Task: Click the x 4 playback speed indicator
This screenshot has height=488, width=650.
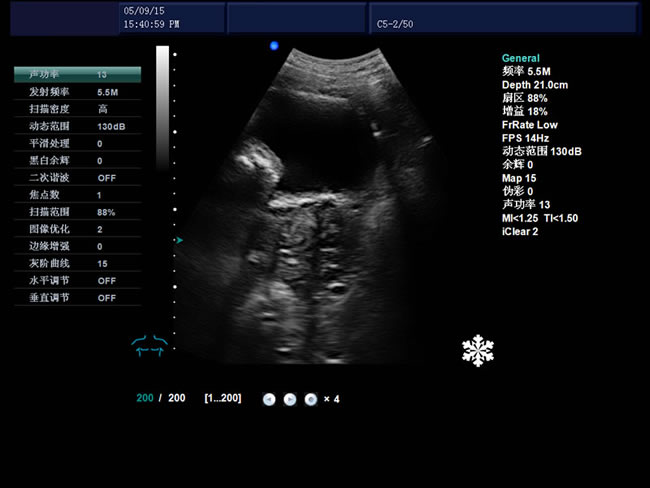Action: pyautogui.click(x=331, y=399)
